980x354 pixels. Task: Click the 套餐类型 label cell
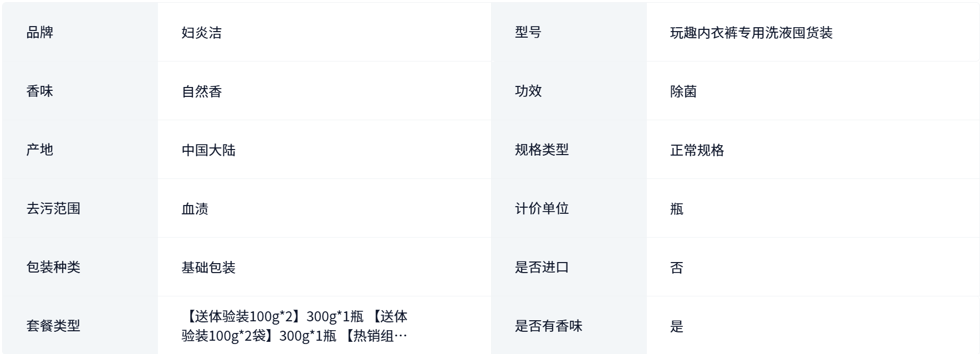(x=80, y=326)
